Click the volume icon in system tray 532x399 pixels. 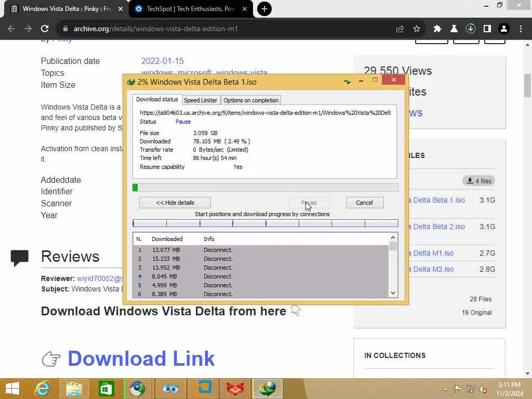[483, 389]
